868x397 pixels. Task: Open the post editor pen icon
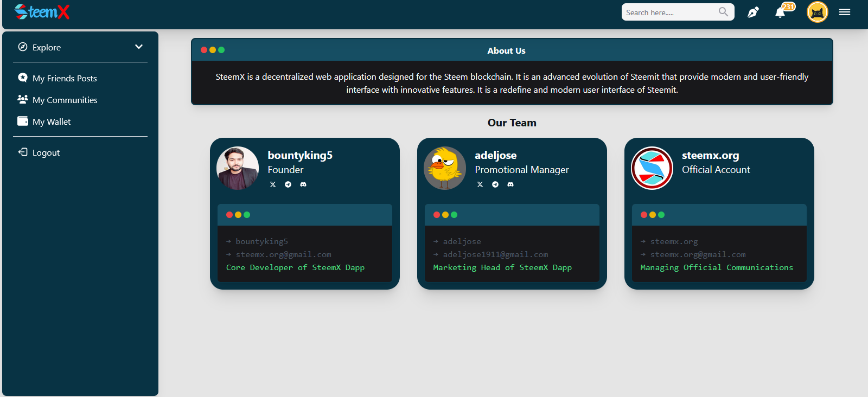[753, 12]
